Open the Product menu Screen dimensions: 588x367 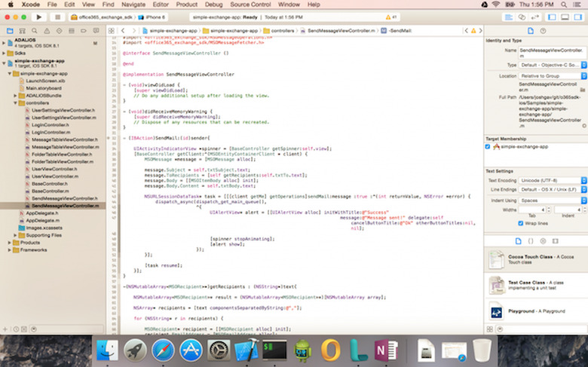pyautogui.click(x=186, y=5)
